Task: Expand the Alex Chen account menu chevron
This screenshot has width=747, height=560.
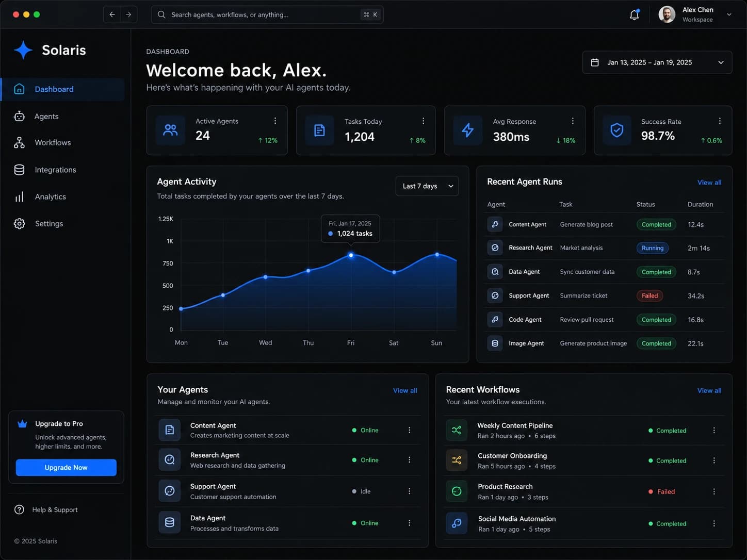Action: tap(729, 14)
